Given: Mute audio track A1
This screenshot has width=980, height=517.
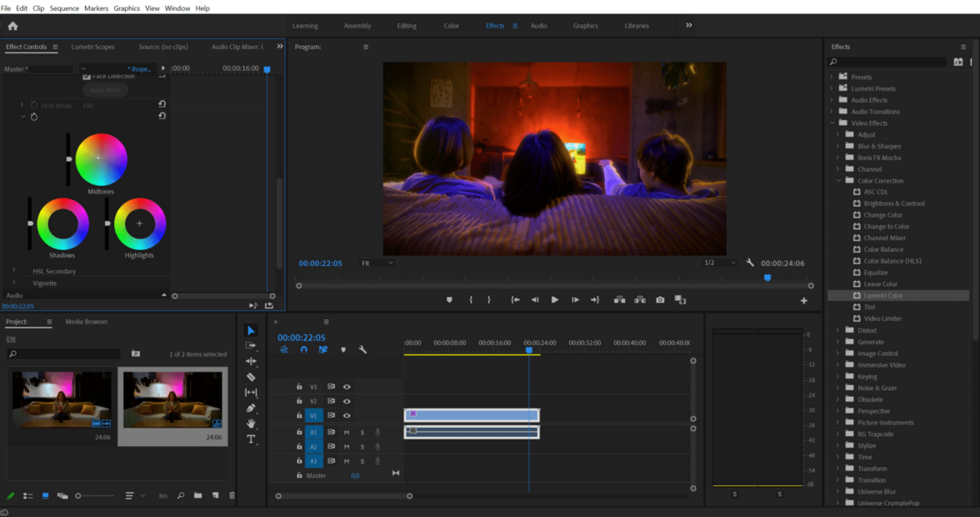Looking at the screenshot, I should (x=347, y=432).
